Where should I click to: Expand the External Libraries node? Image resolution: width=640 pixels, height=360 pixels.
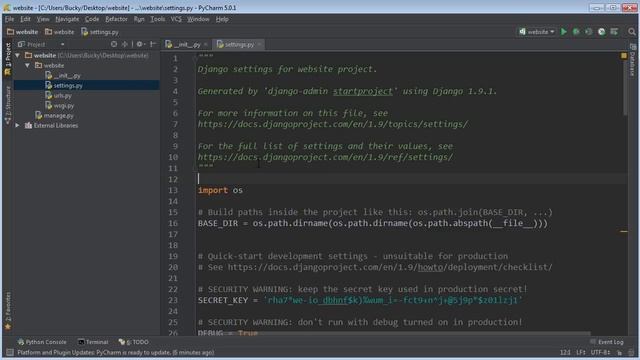click(x=18, y=125)
